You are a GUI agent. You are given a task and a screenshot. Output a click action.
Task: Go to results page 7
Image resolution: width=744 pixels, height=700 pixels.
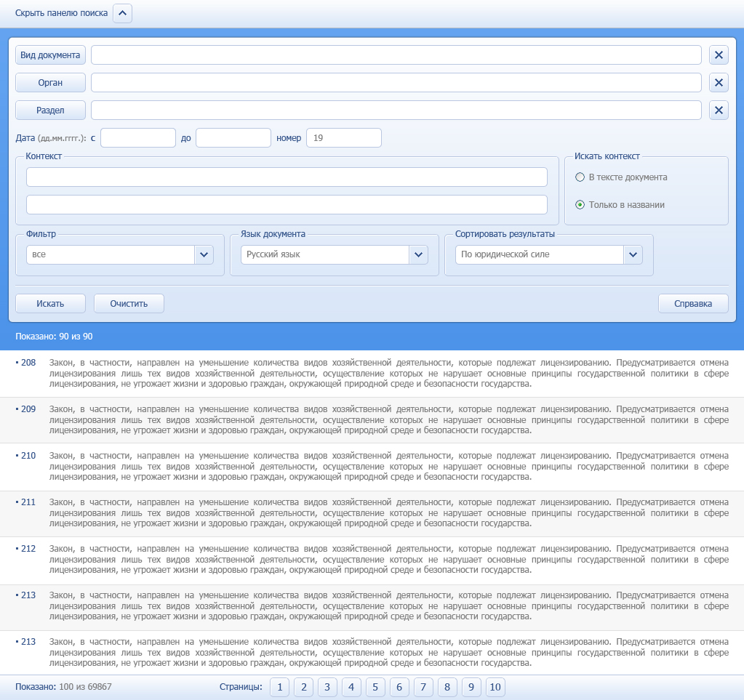[x=423, y=687]
